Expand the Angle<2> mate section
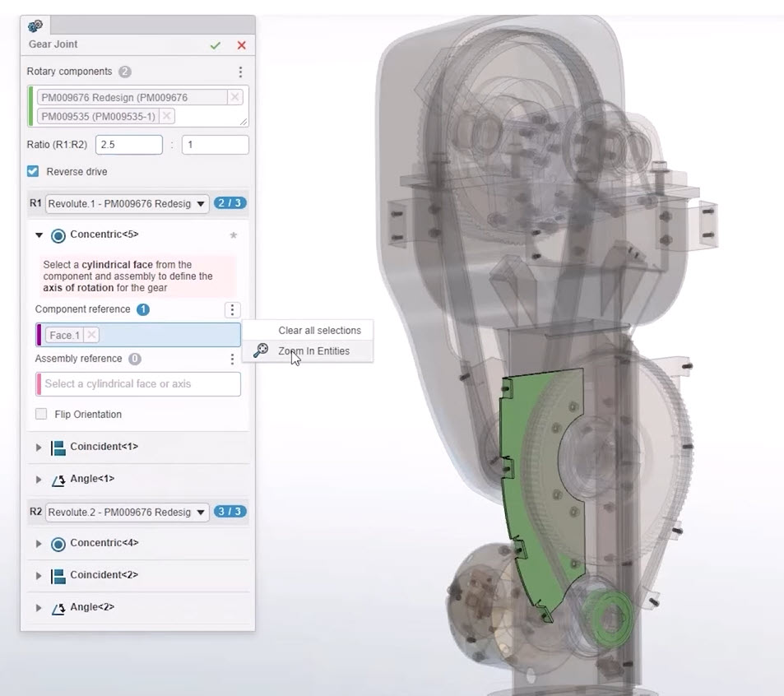This screenshot has height=696, width=784. 39,608
